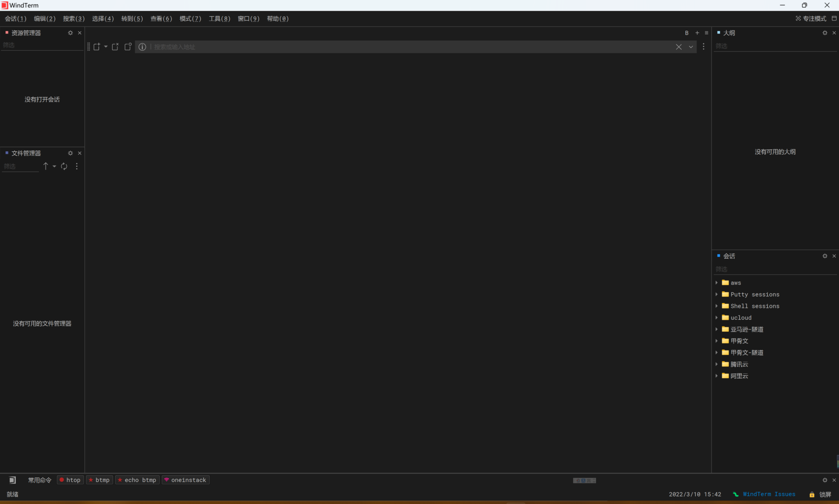Go up a directory in file manager
Viewport: 839px width, 504px height.
pyautogui.click(x=46, y=166)
